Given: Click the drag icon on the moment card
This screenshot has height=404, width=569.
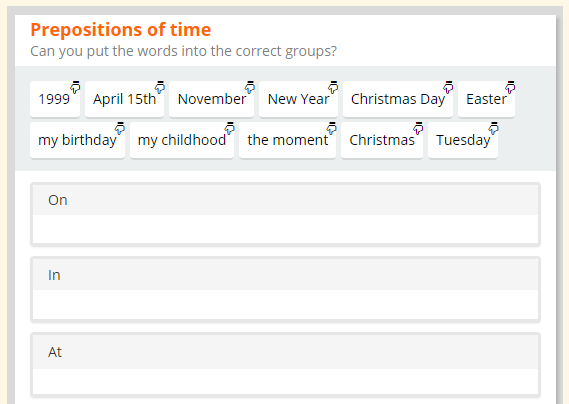Looking at the screenshot, I should (x=331, y=128).
